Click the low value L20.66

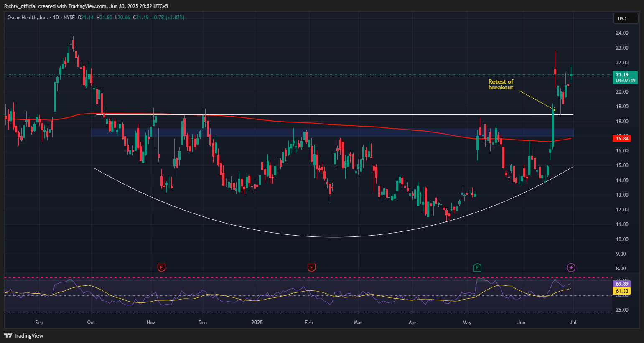[x=123, y=18]
